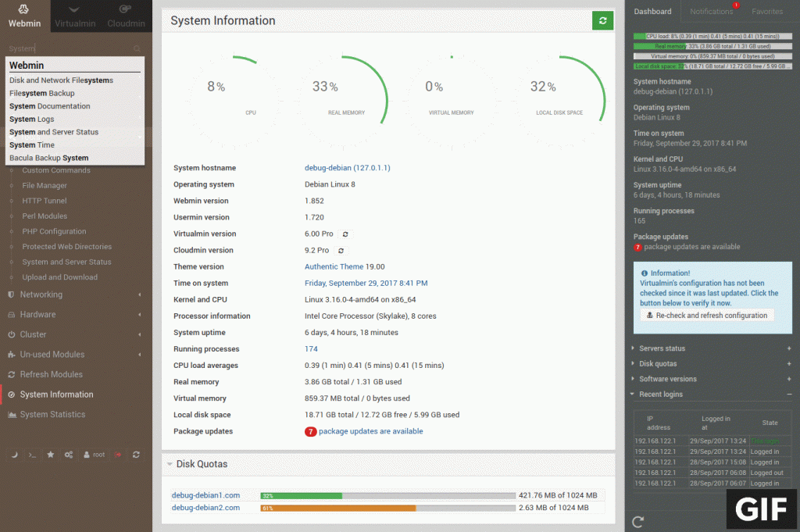Open theme configuration gears icon
Screen dimensions: 800x532
click(x=68, y=455)
